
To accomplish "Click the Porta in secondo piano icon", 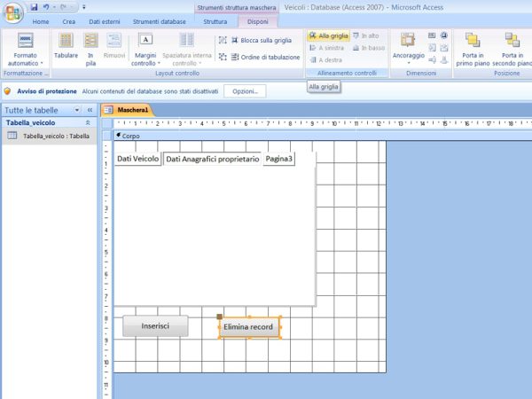I will point(512,41).
